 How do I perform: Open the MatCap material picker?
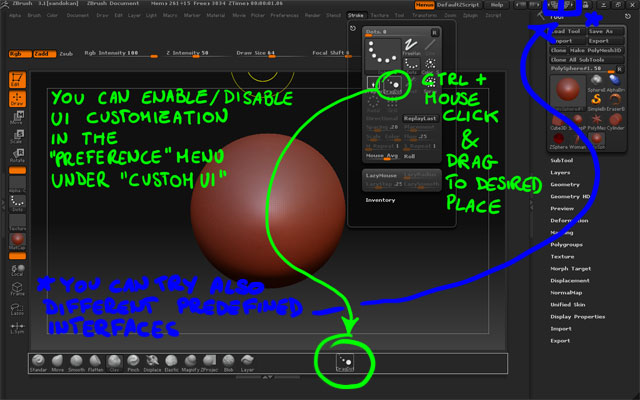point(18,241)
